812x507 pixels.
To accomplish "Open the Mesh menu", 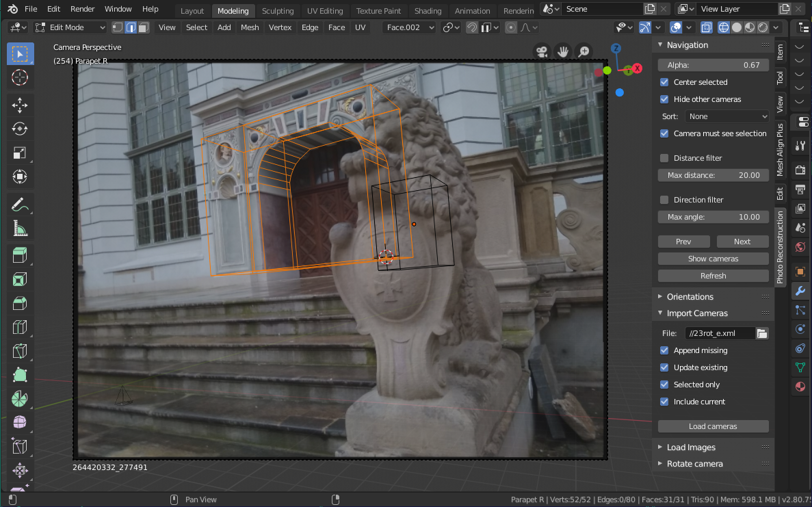I will (250, 27).
